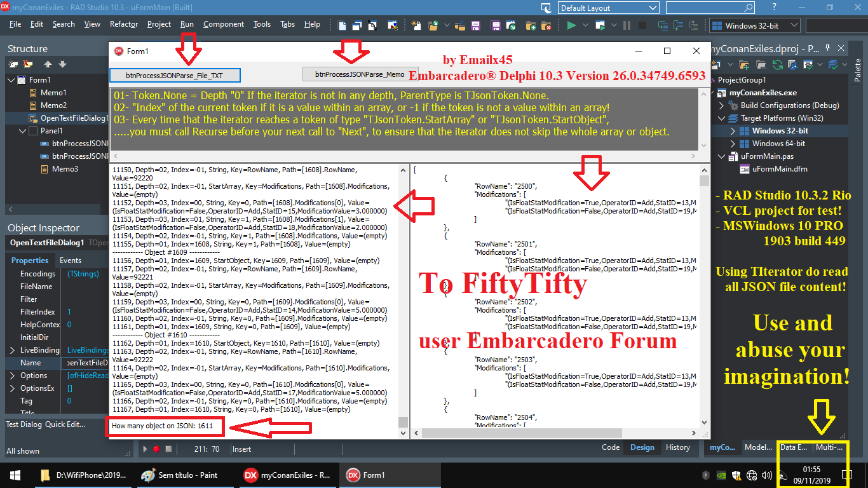Expand Build Configurations (Debug) node
The image size is (868, 488).
point(721,105)
